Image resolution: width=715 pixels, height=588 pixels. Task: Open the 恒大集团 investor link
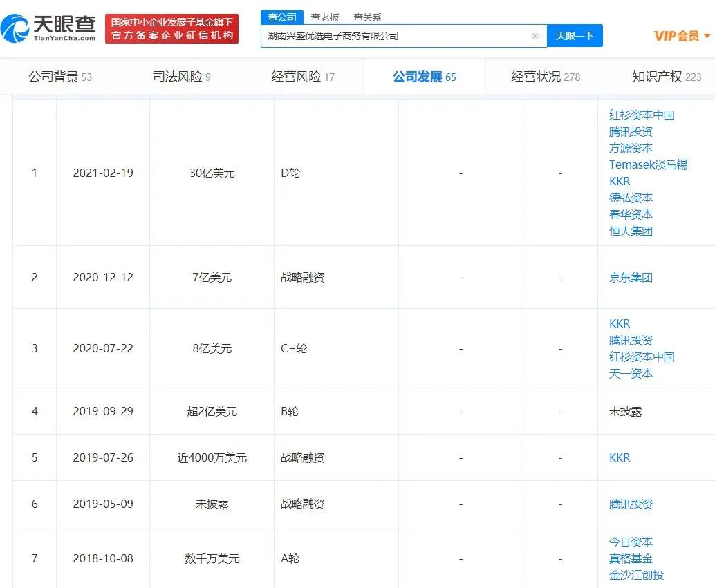631,231
